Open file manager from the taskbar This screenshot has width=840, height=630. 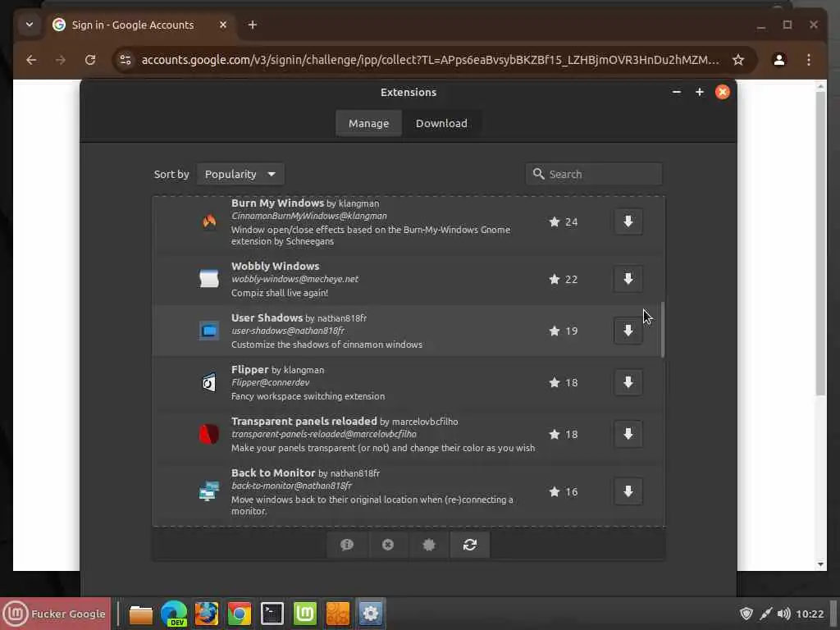coord(141,614)
